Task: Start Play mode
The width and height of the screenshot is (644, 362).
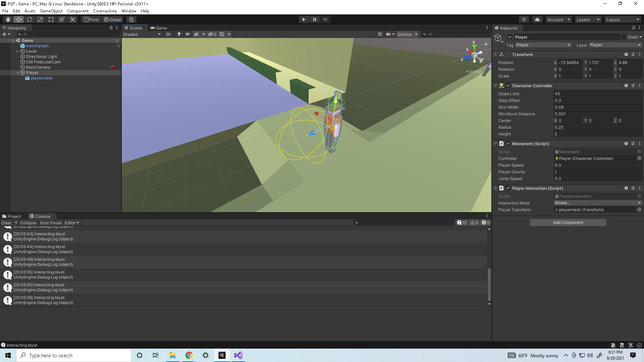Action: pyautogui.click(x=304, y=19)
